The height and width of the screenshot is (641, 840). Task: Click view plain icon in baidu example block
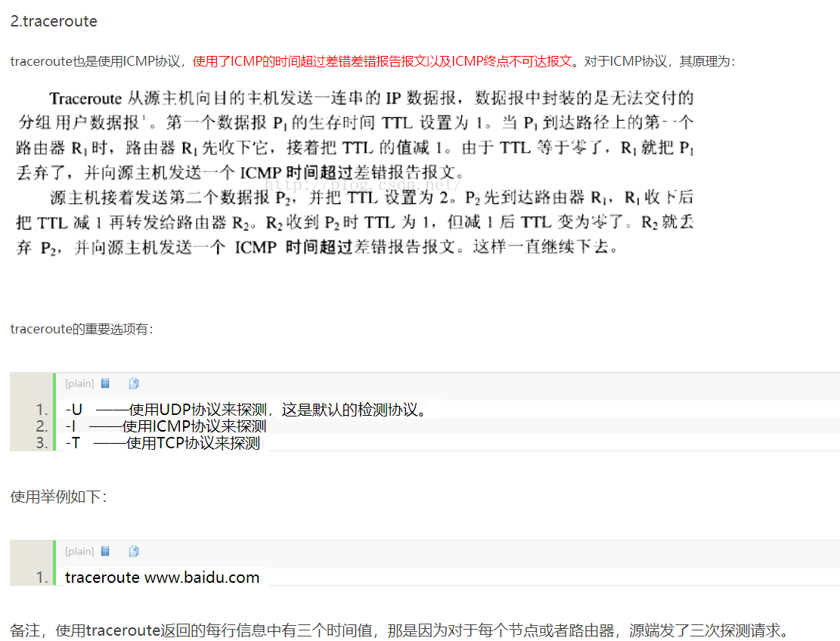pos(106,551)
